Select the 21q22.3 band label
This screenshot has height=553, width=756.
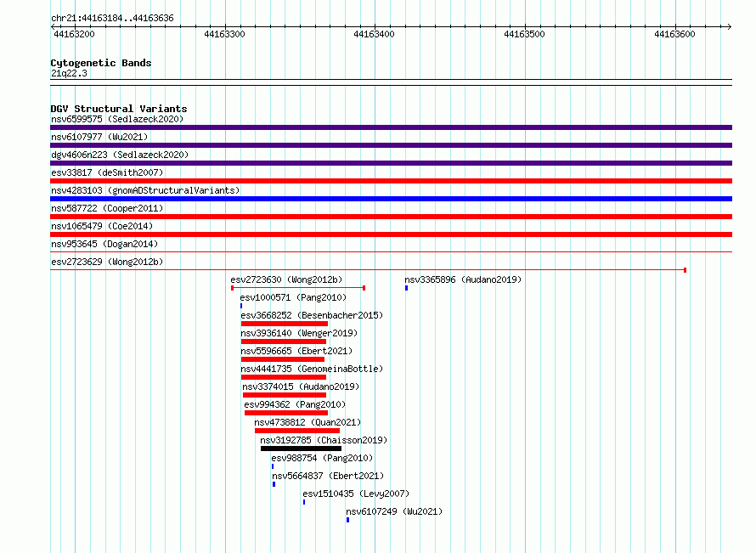pyautogui.click(x=69, y=73)
